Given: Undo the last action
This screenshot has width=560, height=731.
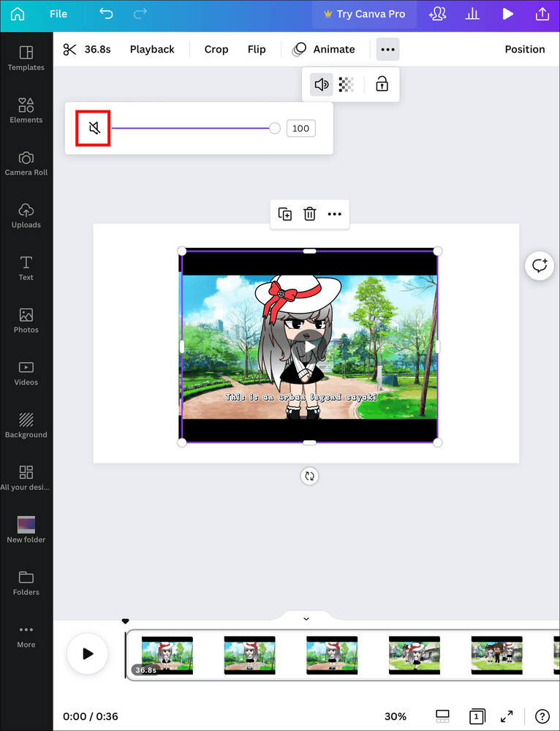Looking at the screenshot, I should (107, 14).
